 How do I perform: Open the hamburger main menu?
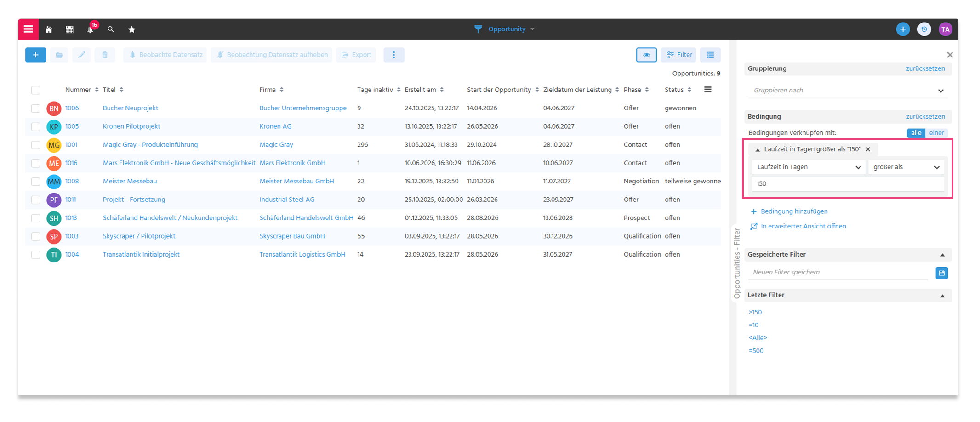tap(28, 29)
